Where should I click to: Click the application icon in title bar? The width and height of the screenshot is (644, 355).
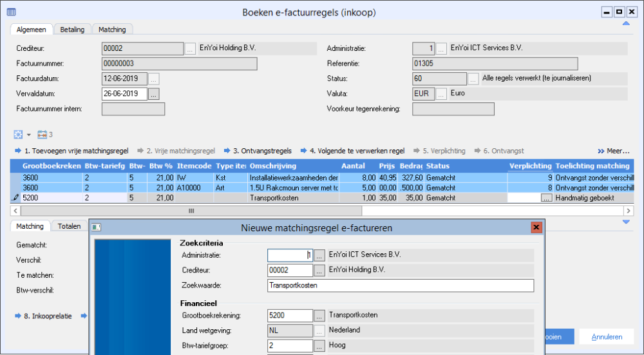point(12,12)
